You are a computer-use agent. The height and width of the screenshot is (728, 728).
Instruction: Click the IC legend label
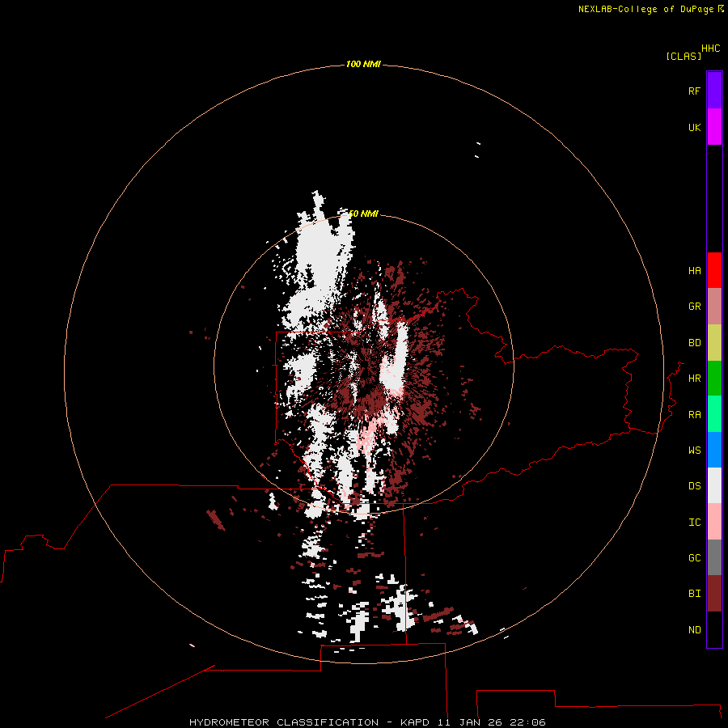694,523
